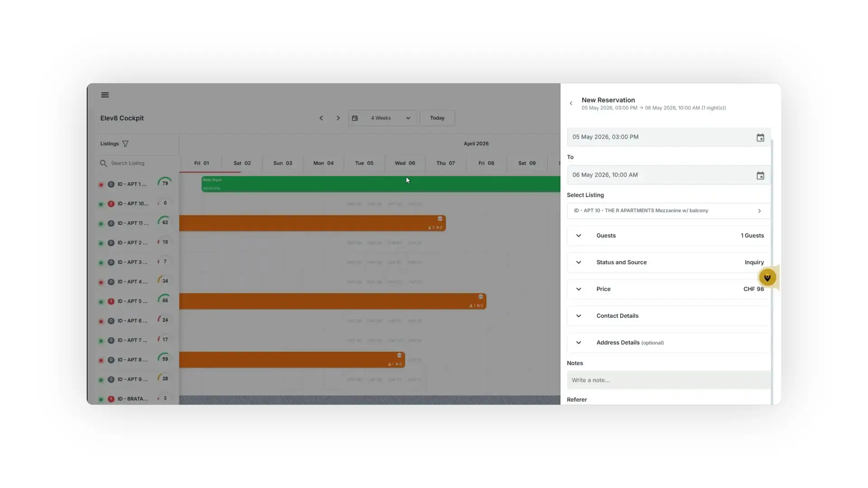This screenshot has width=868, height=488.
Task: Click the 06 May 2026, 10:00 AM field
Action: [669, 175]
